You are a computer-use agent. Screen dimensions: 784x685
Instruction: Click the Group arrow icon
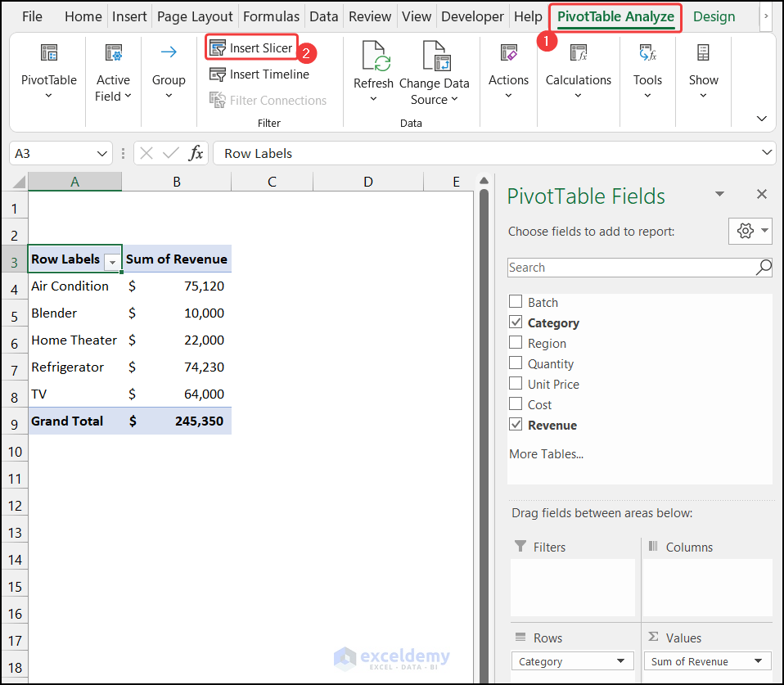(x=169, y=52)
